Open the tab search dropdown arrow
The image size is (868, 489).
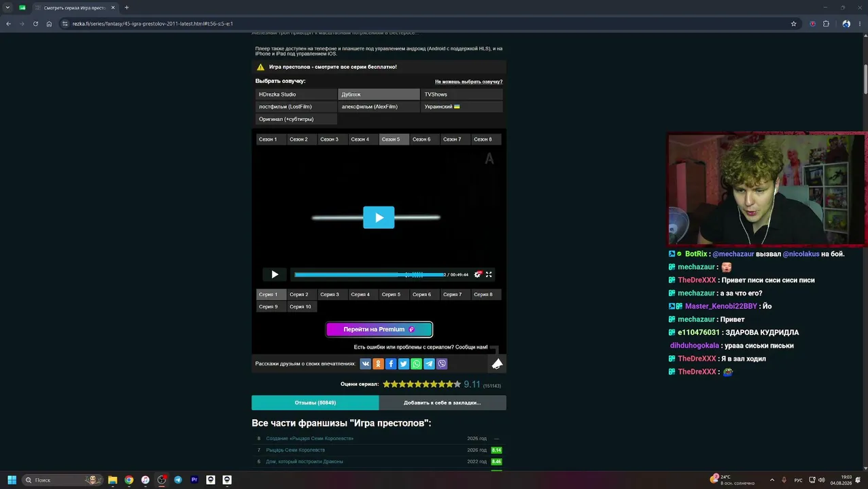(x=7, y=7)
